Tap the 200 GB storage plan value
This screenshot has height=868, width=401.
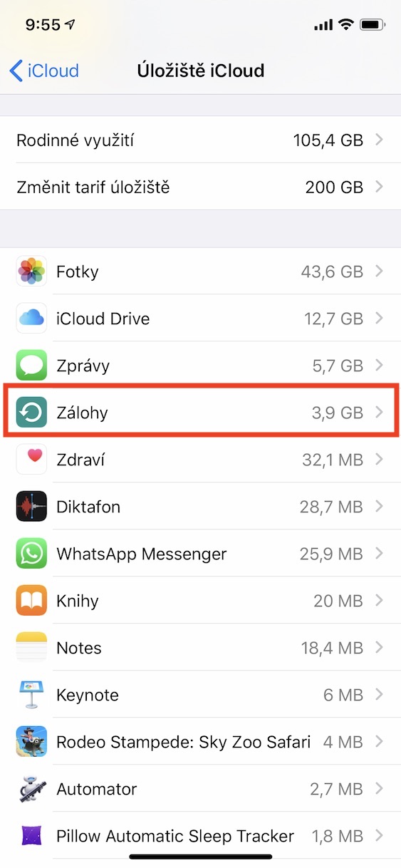tap(334, 188)
